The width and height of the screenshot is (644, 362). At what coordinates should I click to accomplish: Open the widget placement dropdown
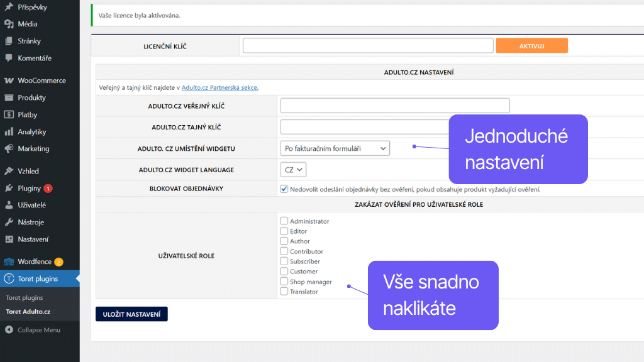(335, 148)
